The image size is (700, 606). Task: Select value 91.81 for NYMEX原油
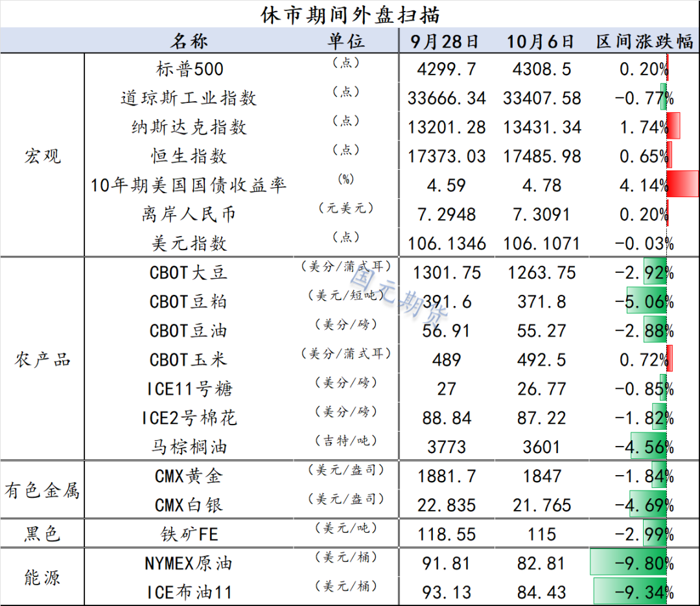[x=447, y=563]
